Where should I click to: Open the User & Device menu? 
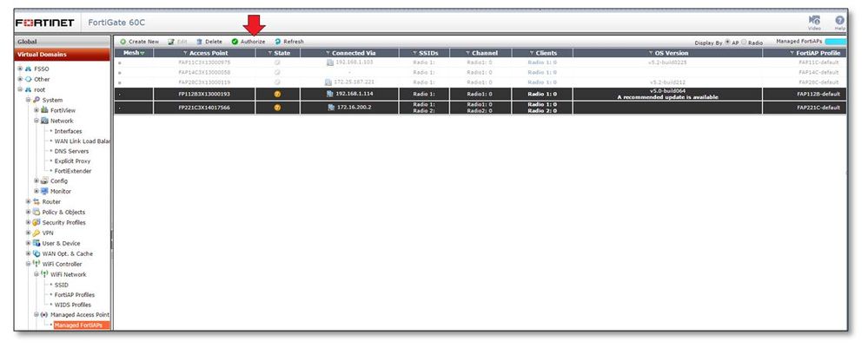point(61,244)
